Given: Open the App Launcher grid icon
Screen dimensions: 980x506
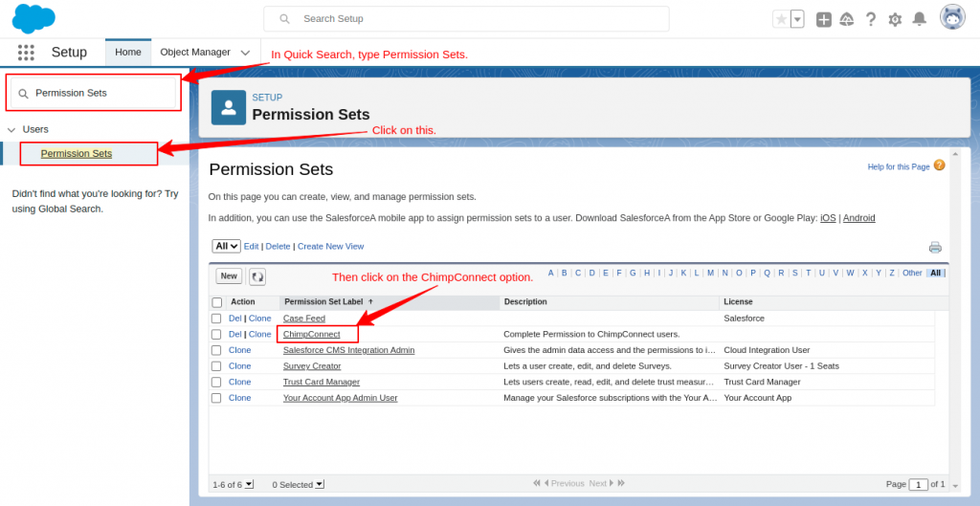Looking at the screenshot, I should [x=26, y=53].
